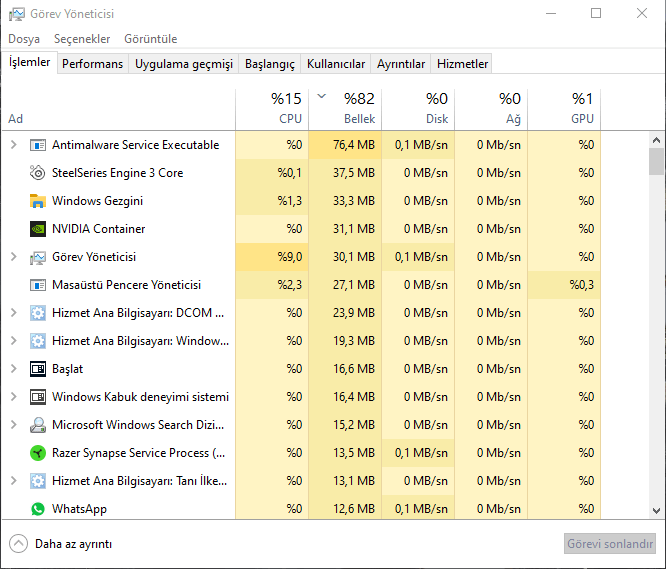Image resolution: width=666 pixels, height=569 pixels.
Task: Select the Başlat process icon
Action: click(x=39, y=369)
